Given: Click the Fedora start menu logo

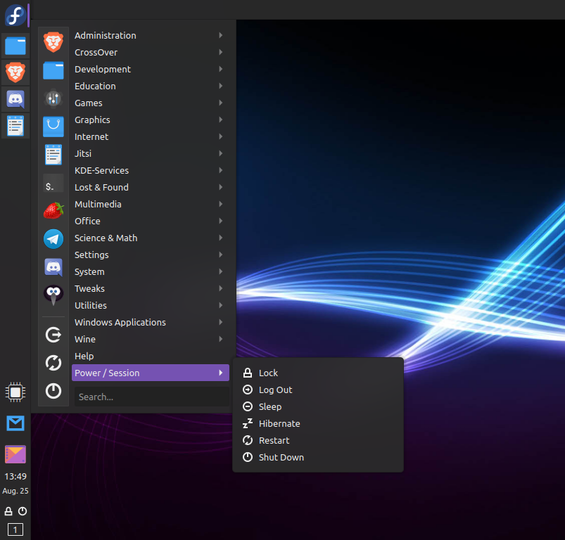Looking at the screenshot, I should 15,15.
